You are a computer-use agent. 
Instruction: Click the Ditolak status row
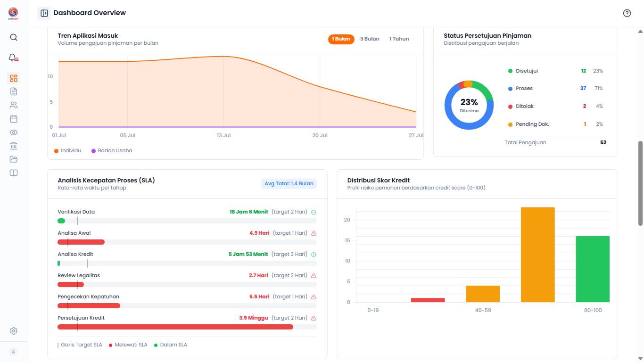tap(555, 107)
